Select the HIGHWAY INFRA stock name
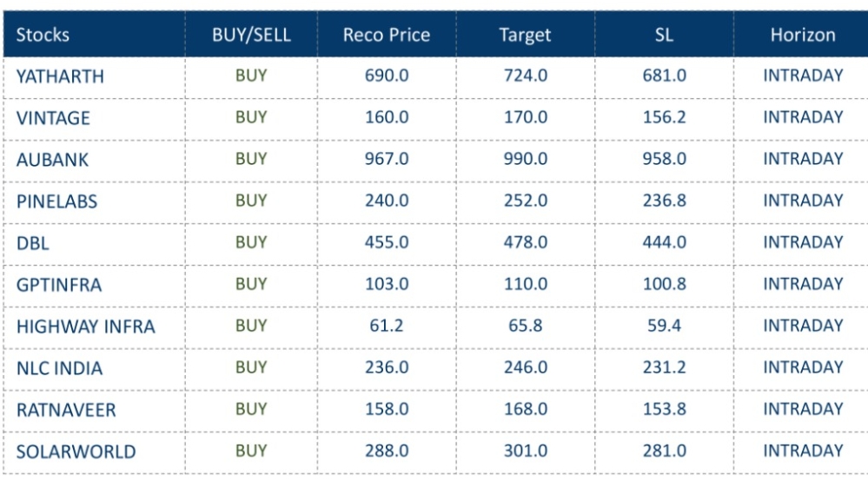 point(85,326)
